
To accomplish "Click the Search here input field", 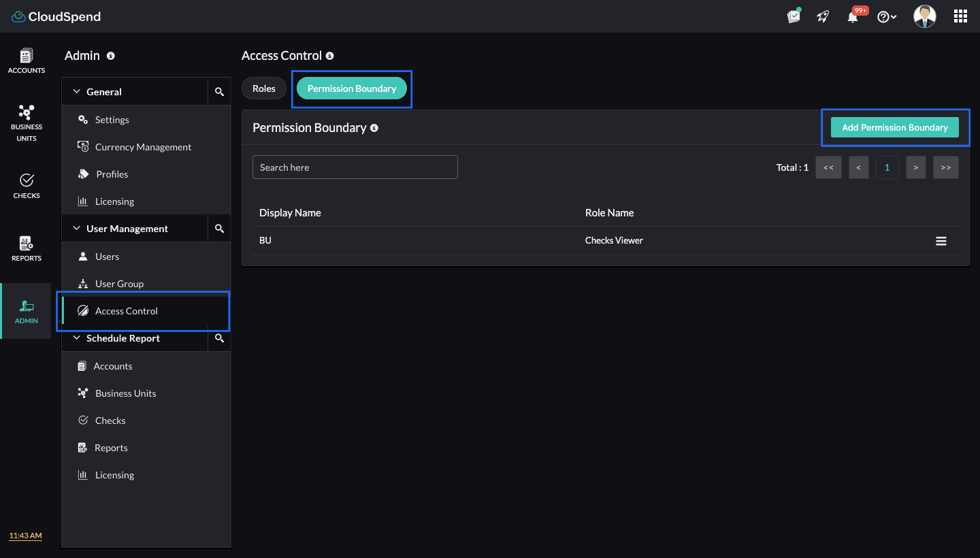I will click(355, 167).
